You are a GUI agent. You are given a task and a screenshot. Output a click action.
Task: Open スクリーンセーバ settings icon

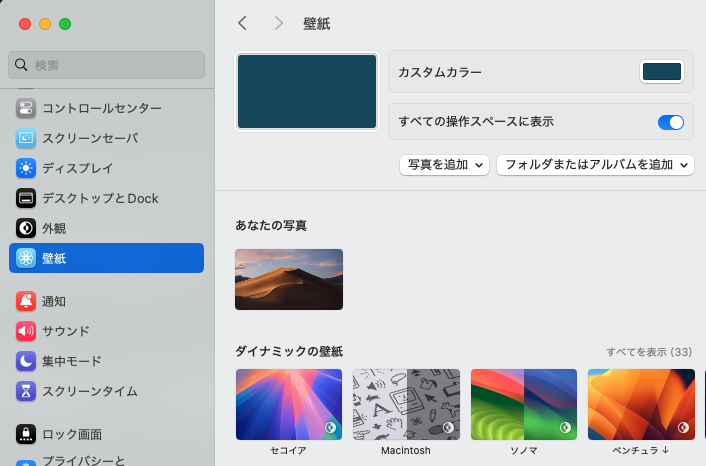[x=26, y=138]
